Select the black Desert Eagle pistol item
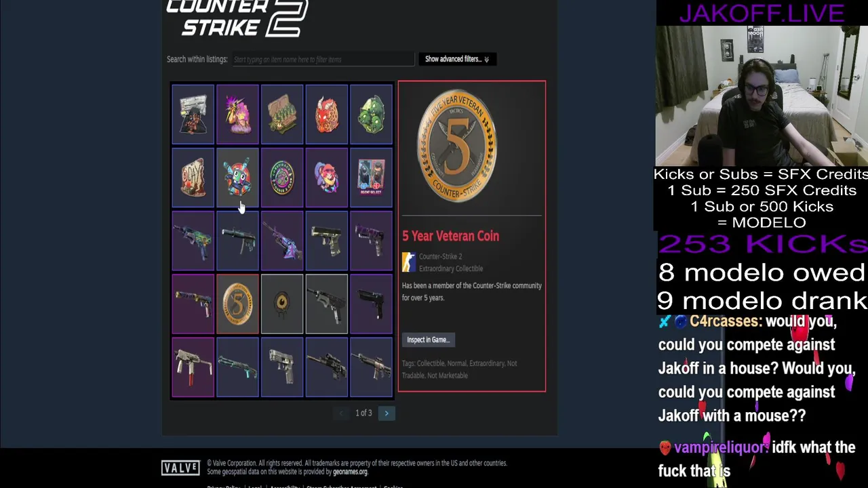Screen dimensions: 868x488 coord(371,304)
